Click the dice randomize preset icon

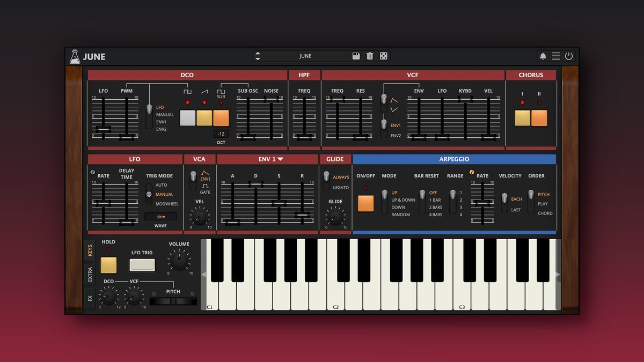(x=384, y=56)
